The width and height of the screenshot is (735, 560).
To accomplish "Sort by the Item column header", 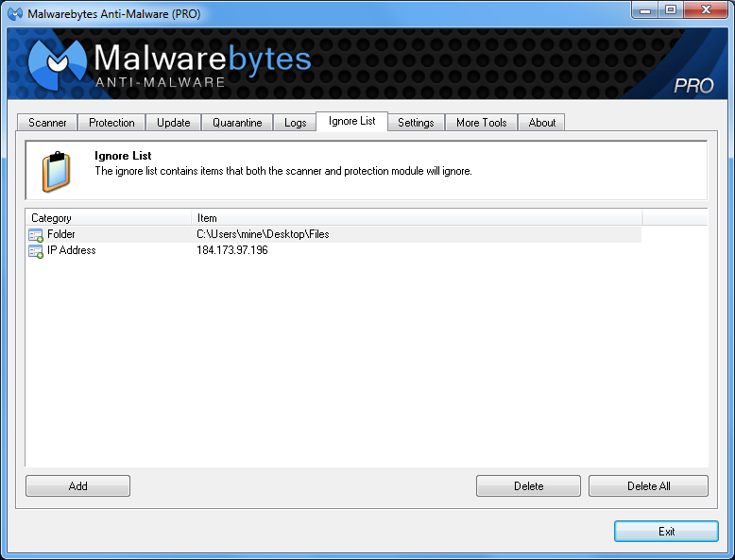I will [417, 218].
